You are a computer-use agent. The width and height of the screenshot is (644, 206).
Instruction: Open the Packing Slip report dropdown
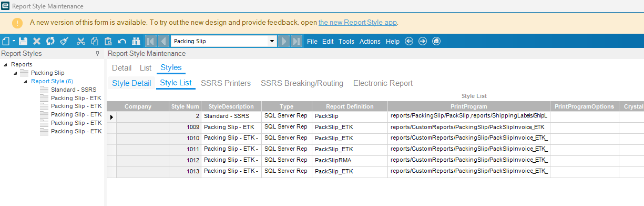272,41
